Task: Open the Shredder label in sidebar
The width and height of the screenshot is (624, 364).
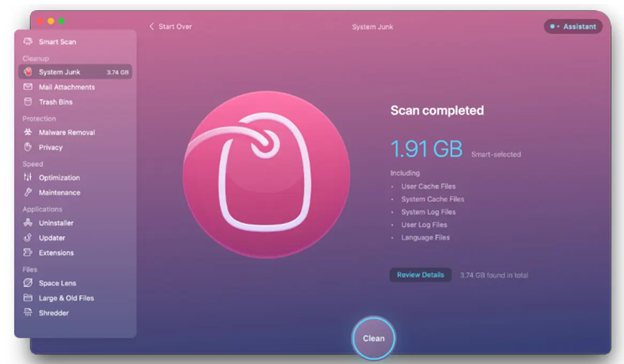Action: coord(54,313)
